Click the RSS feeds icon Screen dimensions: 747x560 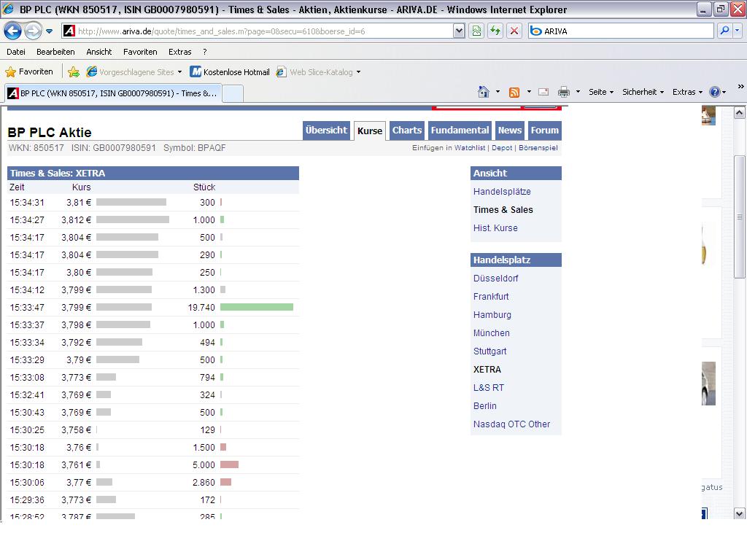pos(514,93)
